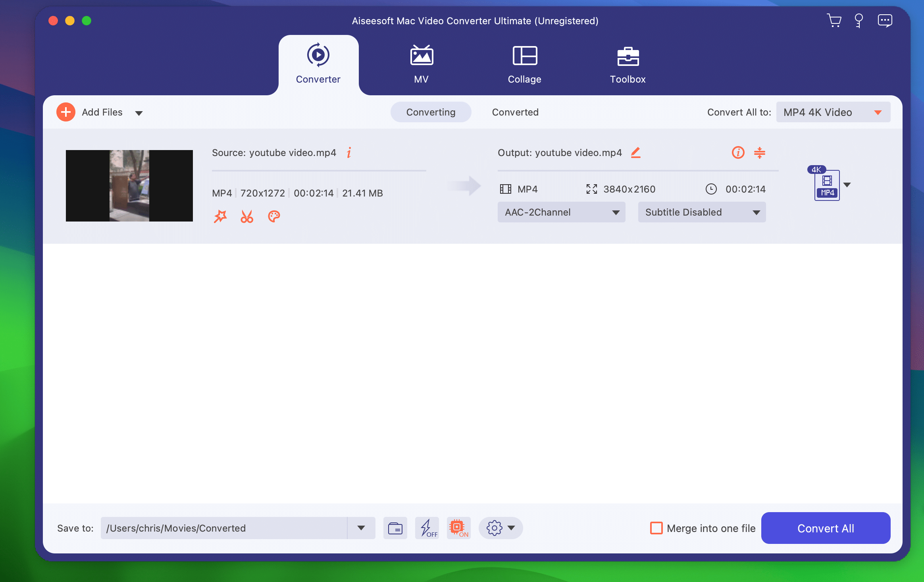The height and width of the screenshot is (582, 924).
Task: Open the Convert All to format dropdown
Action: [832, 112]
